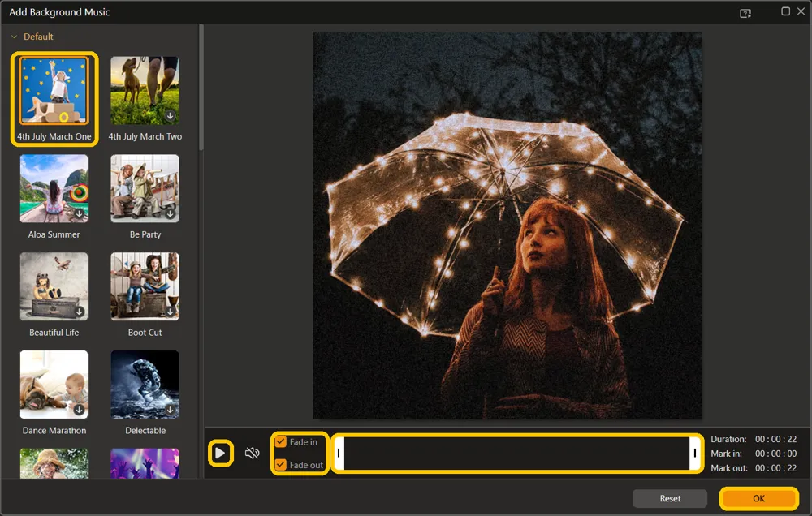Click the Mark out trim handle
Image resolution: width=812 pixels, height=516 pixels.
[x=694, y=453]
